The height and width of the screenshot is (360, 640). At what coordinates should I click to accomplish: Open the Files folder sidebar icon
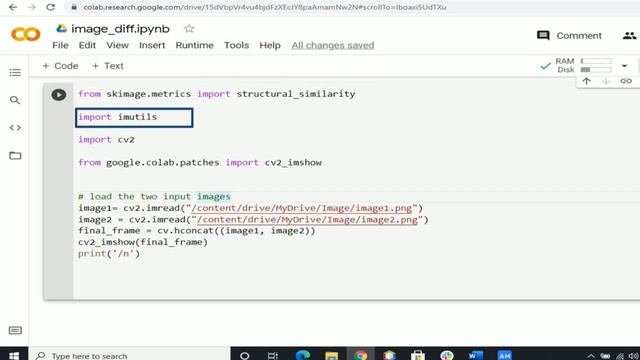15,156
